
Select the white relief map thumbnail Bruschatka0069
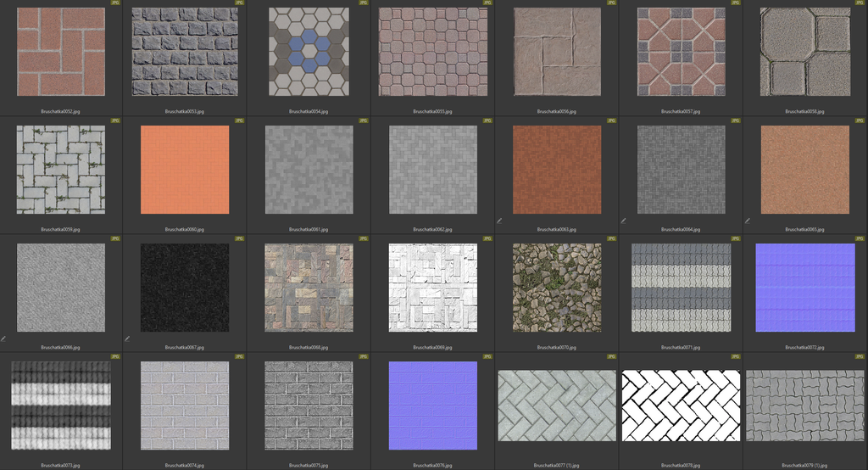pyautogui.click(x=432, y=288)
